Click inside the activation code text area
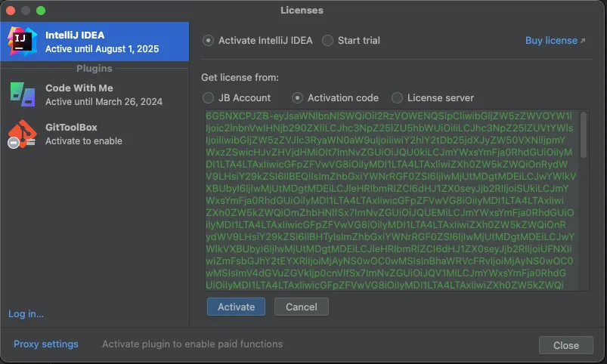Screen dimensions: 607x364 tap(389, 200)
